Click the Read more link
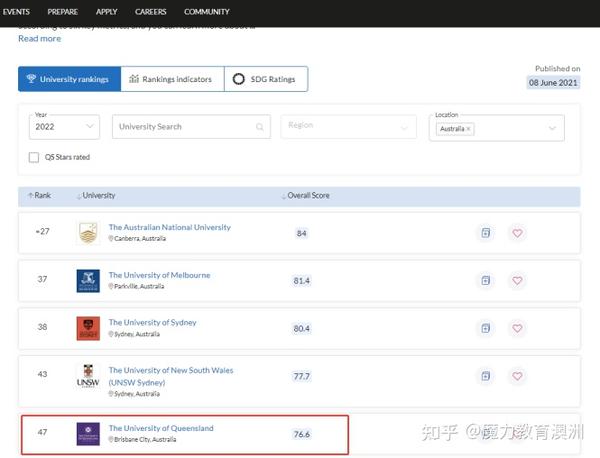 point(39,39)
